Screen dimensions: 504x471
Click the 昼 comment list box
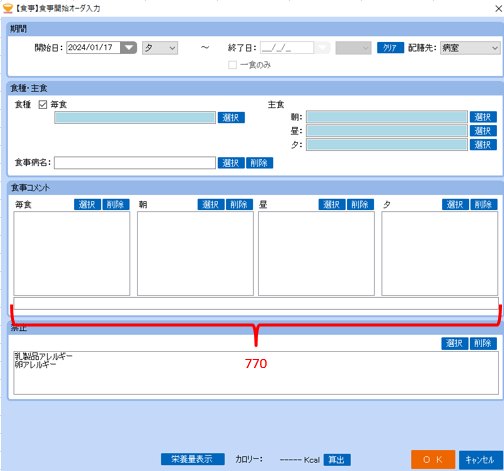[316, 253]
